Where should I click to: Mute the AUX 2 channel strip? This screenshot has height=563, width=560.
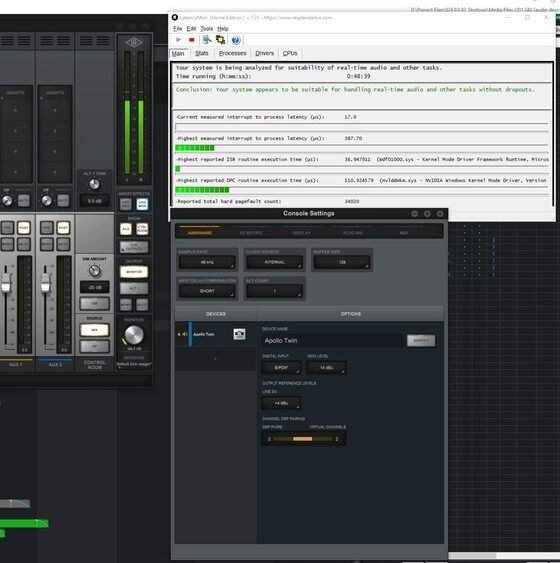63,244
